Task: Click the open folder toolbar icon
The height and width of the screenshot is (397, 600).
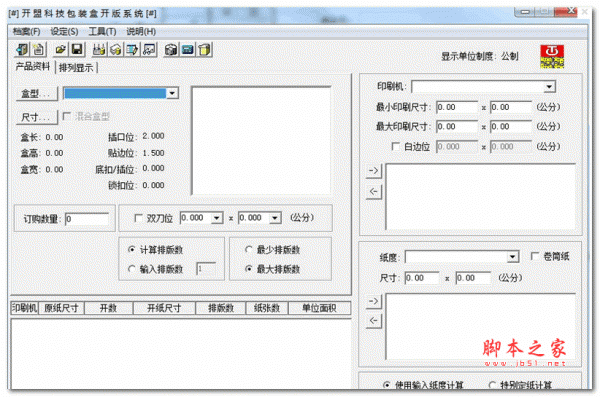Action: (60, 49)
